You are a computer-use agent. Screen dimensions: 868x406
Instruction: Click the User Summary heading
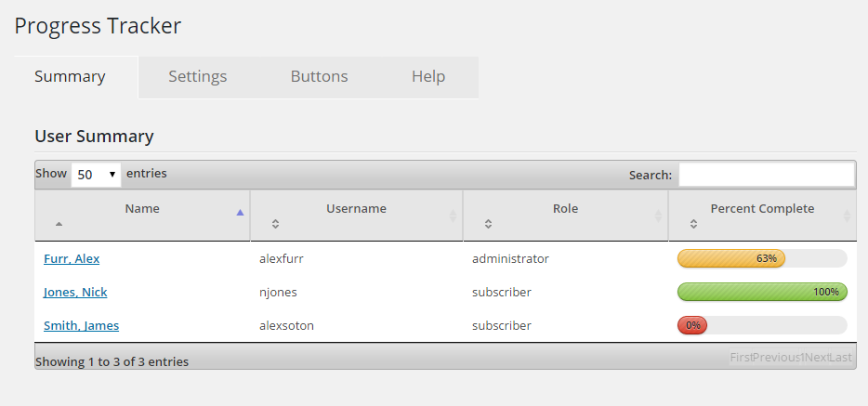[94, 136]
